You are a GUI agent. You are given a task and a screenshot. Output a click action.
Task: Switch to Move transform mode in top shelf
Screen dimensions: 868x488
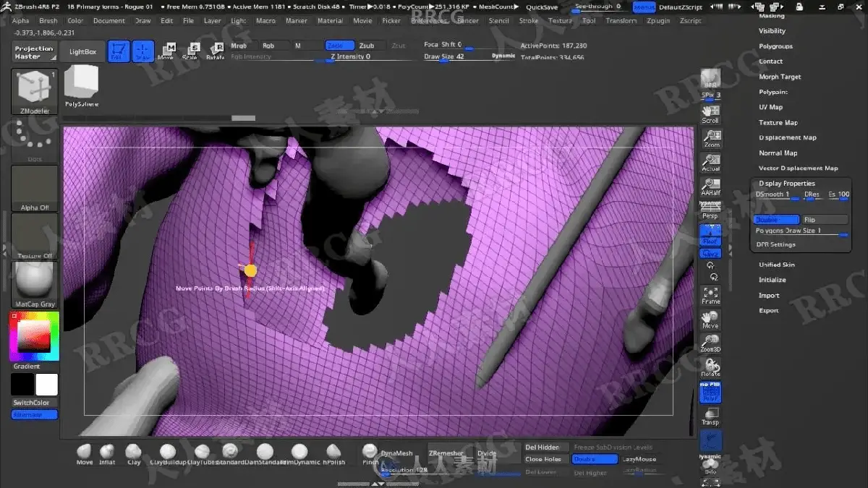click(166, 51)
